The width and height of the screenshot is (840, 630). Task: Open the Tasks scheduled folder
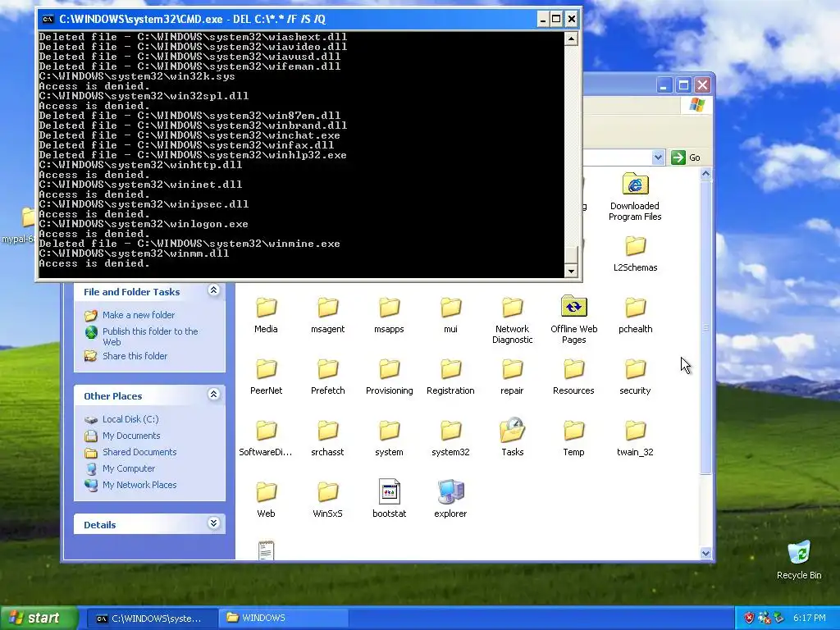pyautogui.click(x=512, y=437)
